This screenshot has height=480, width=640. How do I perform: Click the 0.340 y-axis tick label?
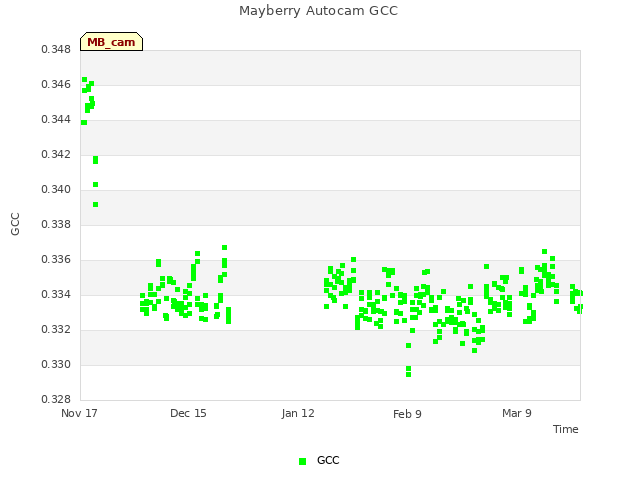(56, 190)
